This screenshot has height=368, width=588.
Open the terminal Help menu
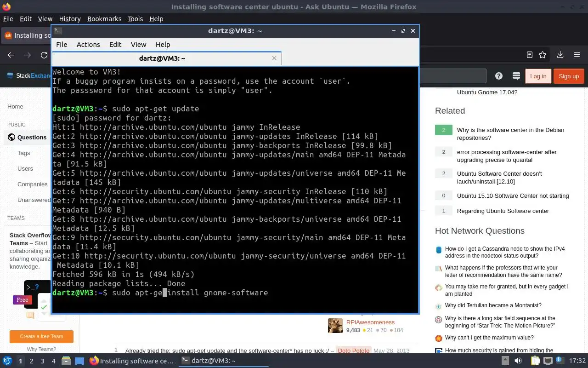click(x=163, y=45)
